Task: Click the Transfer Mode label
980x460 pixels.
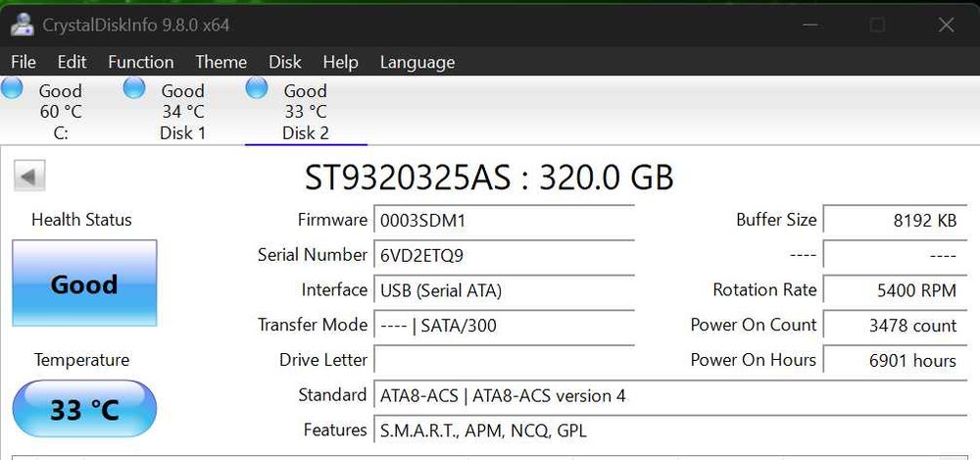Action: point(313,325)
